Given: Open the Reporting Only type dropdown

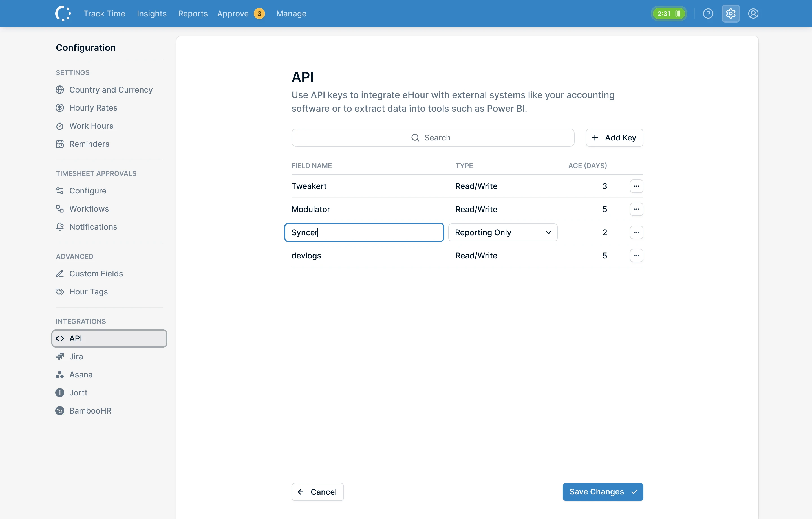Looking at the screenshot, I should (x=502, y=232).
